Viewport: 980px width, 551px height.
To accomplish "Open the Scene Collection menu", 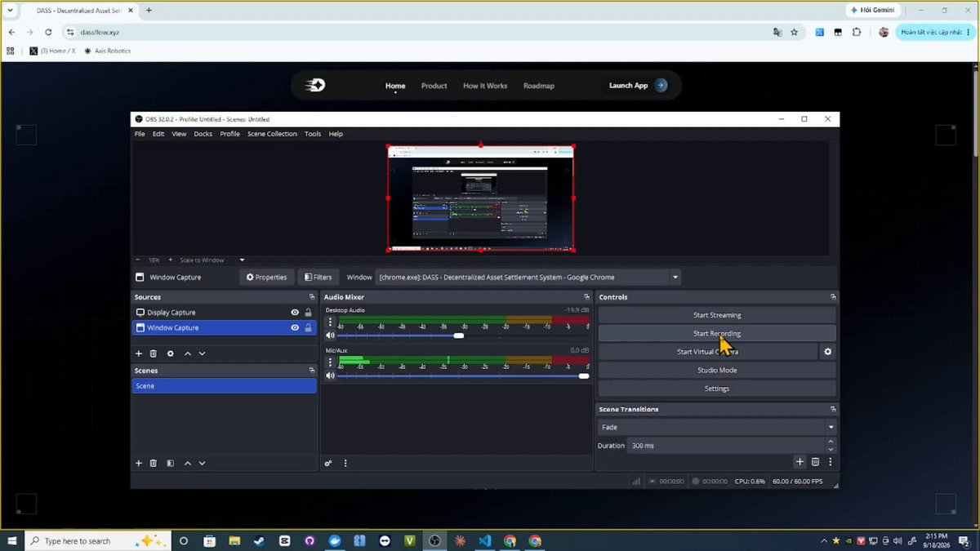I will tap(272, 134).
